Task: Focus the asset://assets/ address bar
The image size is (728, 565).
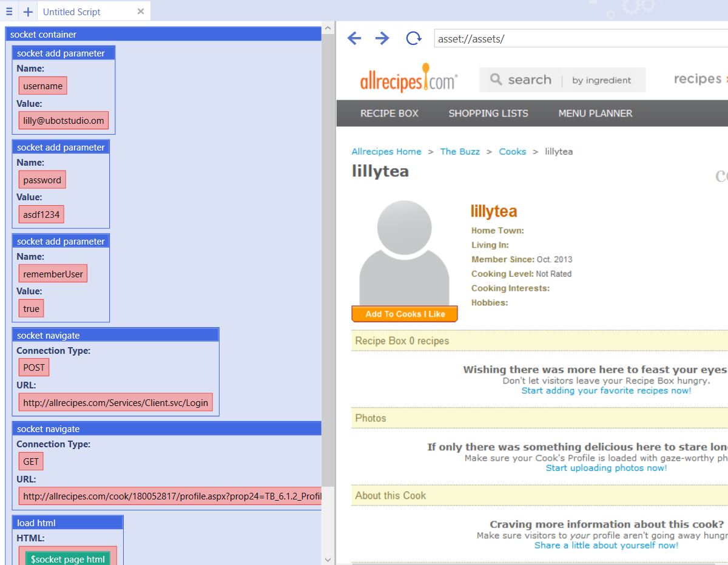Action: tap(581, 39)
